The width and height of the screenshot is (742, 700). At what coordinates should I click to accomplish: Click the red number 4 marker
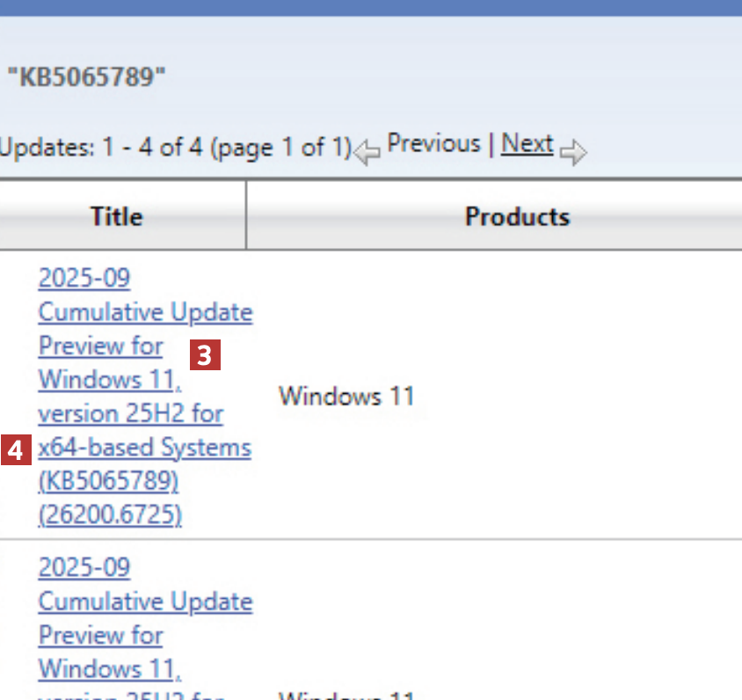click(x=17, y=451)
